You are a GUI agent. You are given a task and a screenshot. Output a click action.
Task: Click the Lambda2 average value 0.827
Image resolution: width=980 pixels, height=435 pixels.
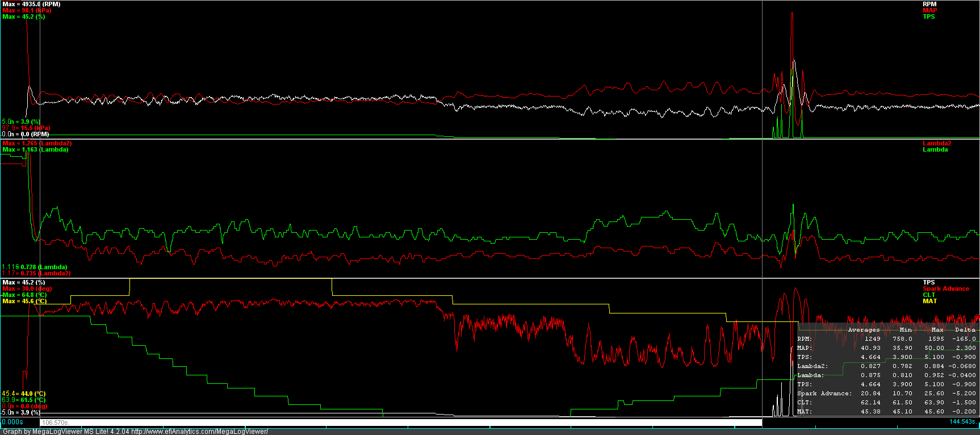(870, 366)
